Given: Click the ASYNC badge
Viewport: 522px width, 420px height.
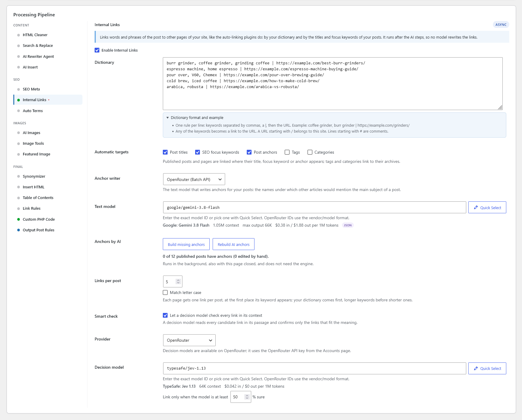Looking at the screenshot, I should [x=501, y=25].
